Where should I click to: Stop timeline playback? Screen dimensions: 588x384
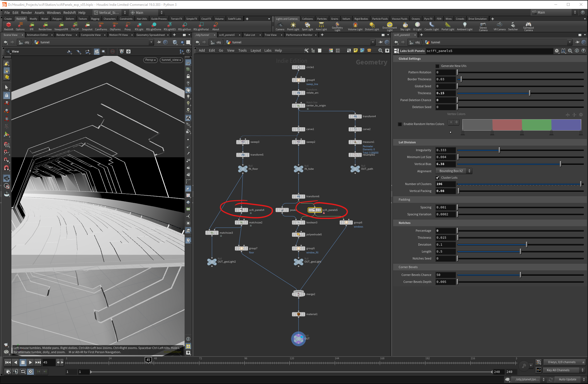(x=23, y=362)
